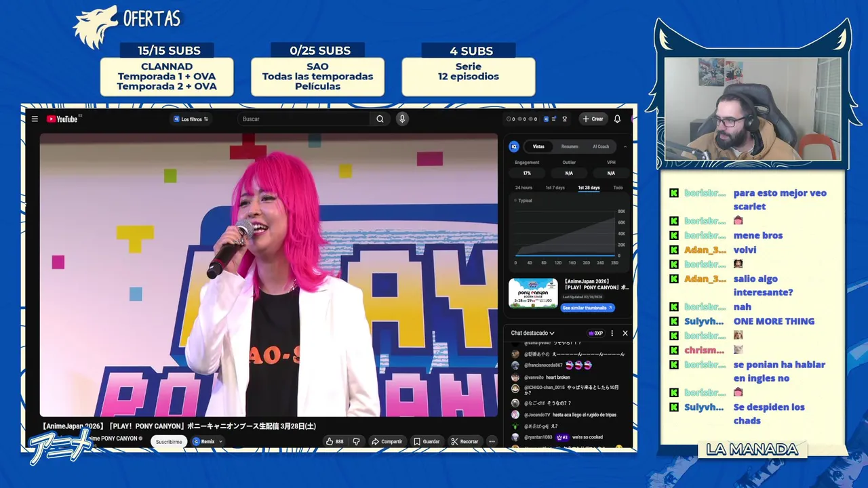
Task: Click the 15/15 SUBS label
Action: (x=169, y=50)
